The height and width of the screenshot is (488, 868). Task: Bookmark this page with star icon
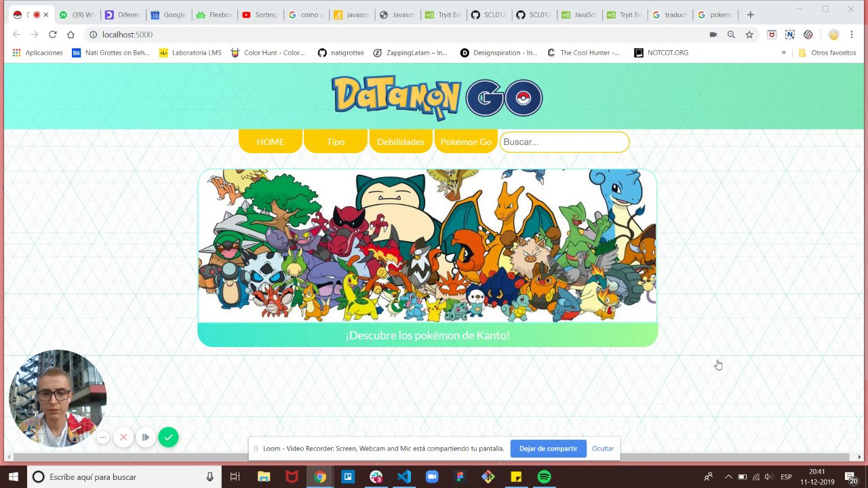(x=749, y=35)
